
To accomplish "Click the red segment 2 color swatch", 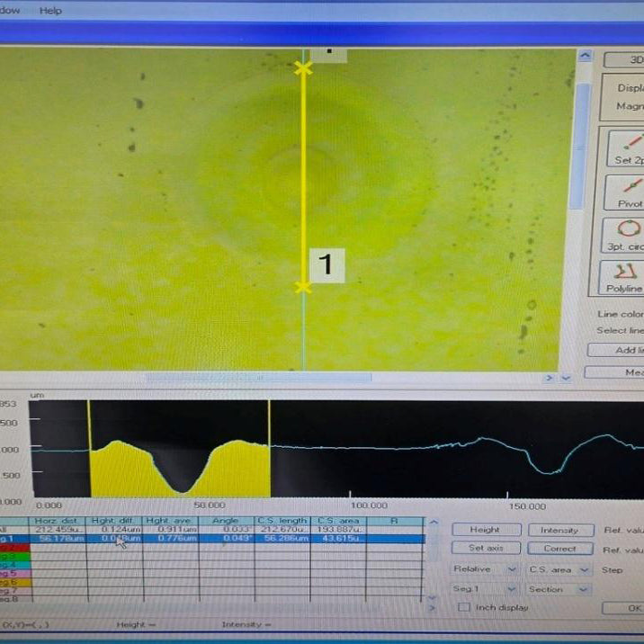I will [14, 548].
